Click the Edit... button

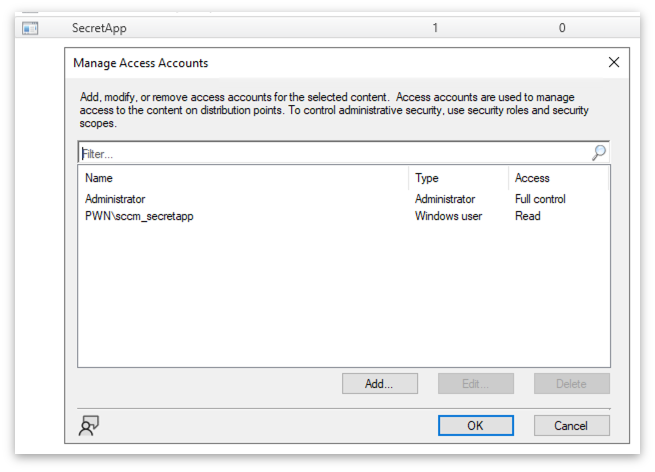(475, 383)
